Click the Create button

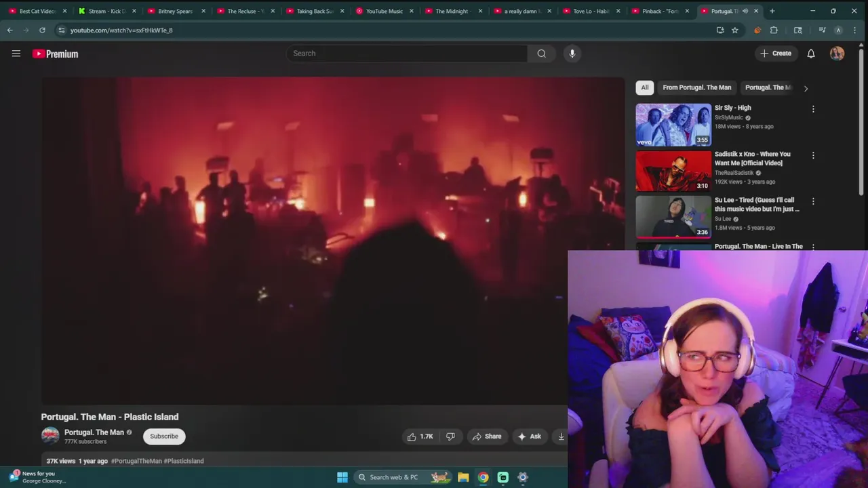pos(776,54)
